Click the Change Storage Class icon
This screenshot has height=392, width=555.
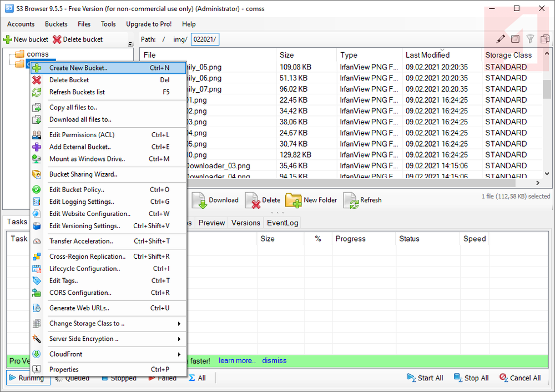[37, 324]
